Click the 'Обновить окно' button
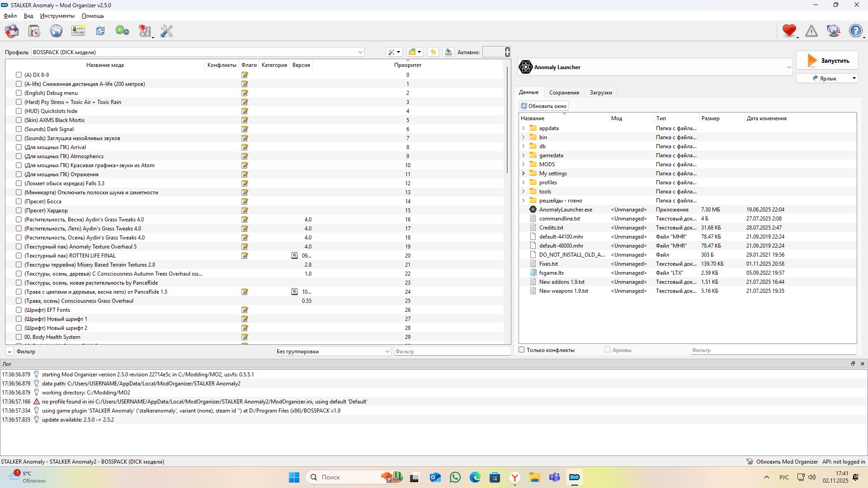 click(543, 106)
